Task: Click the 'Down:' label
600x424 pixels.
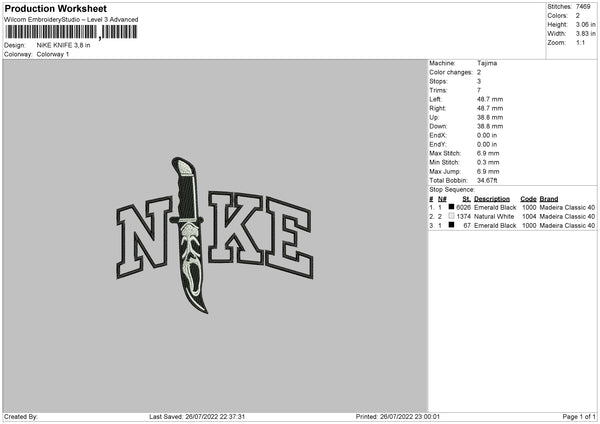Action: 438,126
